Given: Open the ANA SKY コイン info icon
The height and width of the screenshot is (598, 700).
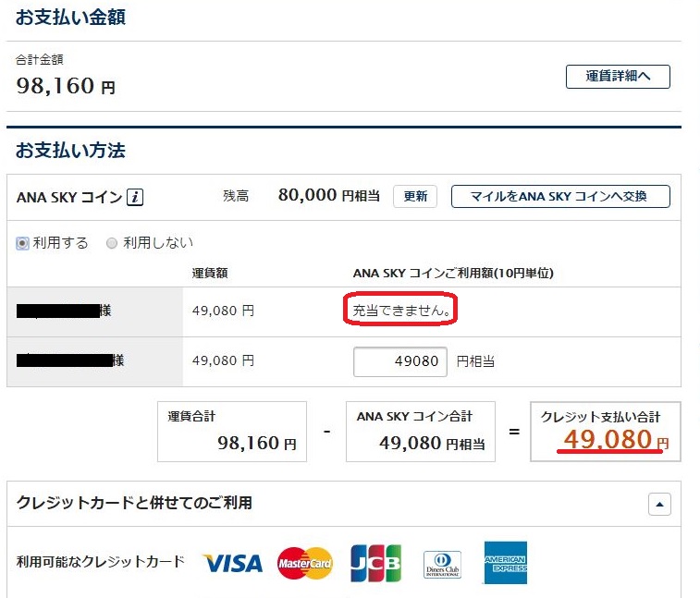Looking at the screenshot, I should [135, 197].
